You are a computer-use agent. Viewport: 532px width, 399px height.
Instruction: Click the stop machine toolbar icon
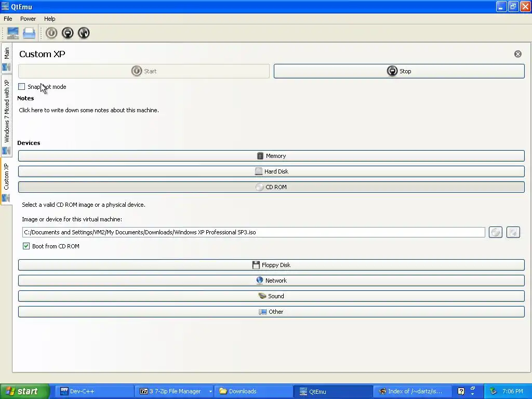(68, 33)
